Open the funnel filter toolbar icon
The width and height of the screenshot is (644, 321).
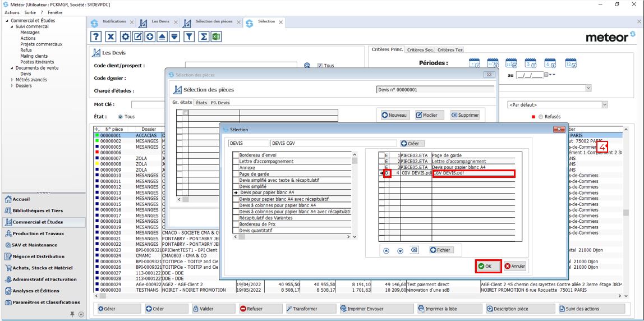pyautogui.click(x=189, y=36)
